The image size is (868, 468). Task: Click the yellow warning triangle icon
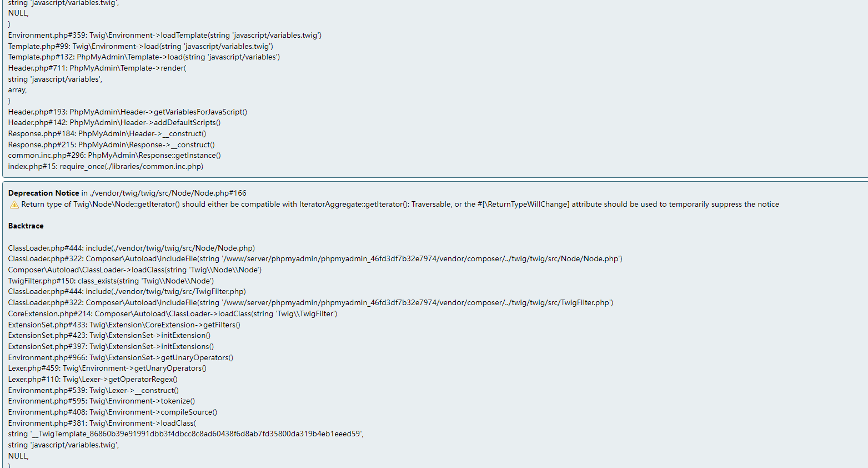pyautogui.click(x=14, y=205)
